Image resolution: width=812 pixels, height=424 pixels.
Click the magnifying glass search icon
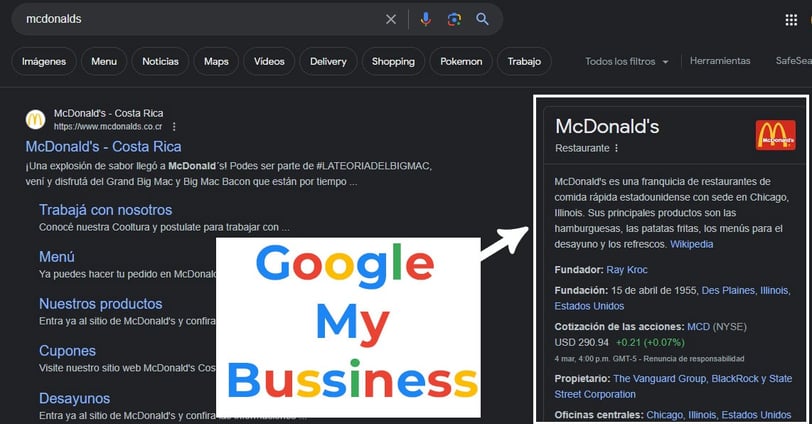[x=482, y=19]
